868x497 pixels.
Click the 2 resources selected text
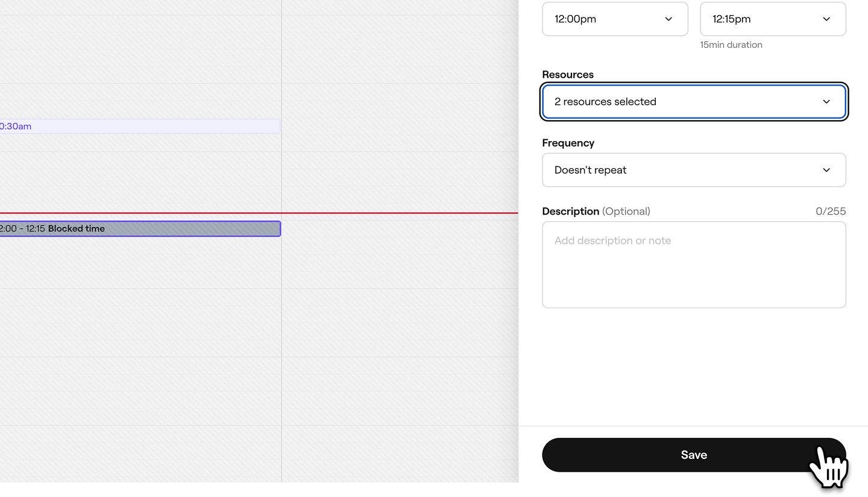coord(605,101)
